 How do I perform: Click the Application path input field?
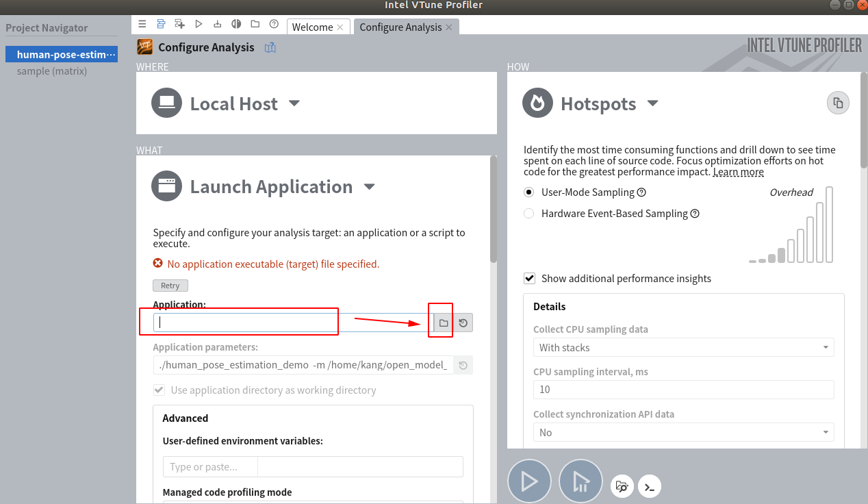pos(293,323)
